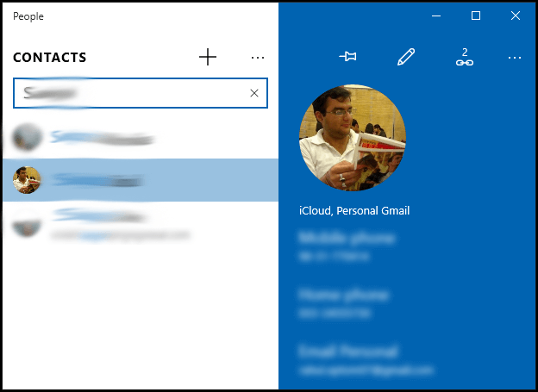
Task: Minimize the People window
Action: (x=436, y=16)
